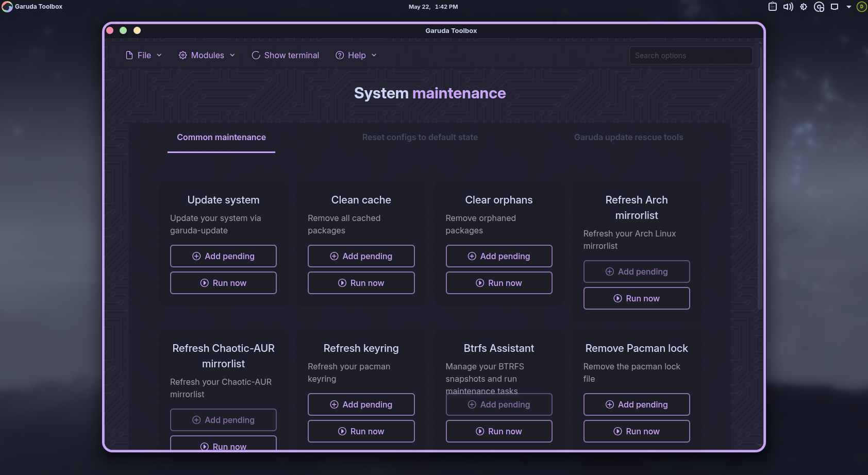Open the clipboard tray icon
Image resolution: width=868 pixels, height=475 pixels.
click(x=772, y=7)
